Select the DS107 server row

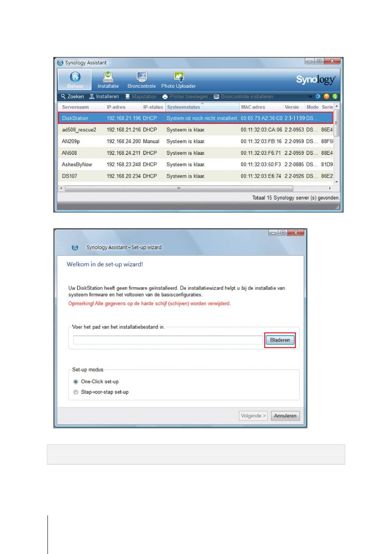tap(195, 176)
